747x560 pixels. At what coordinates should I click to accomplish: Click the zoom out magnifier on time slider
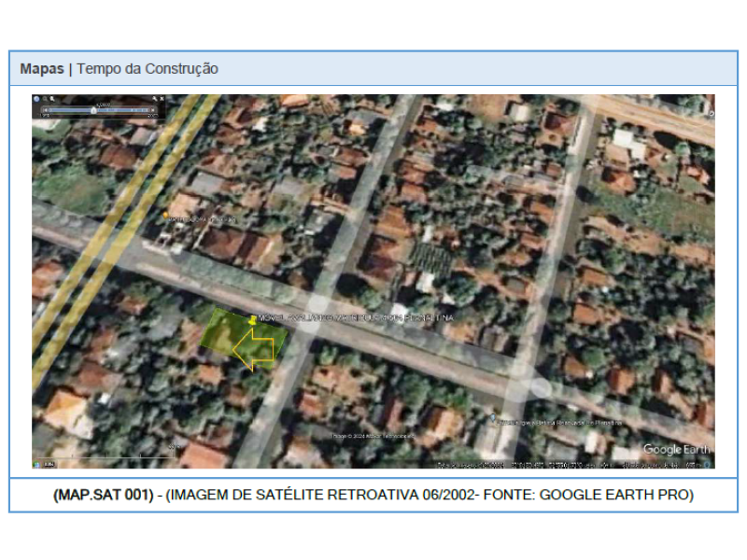45,98
